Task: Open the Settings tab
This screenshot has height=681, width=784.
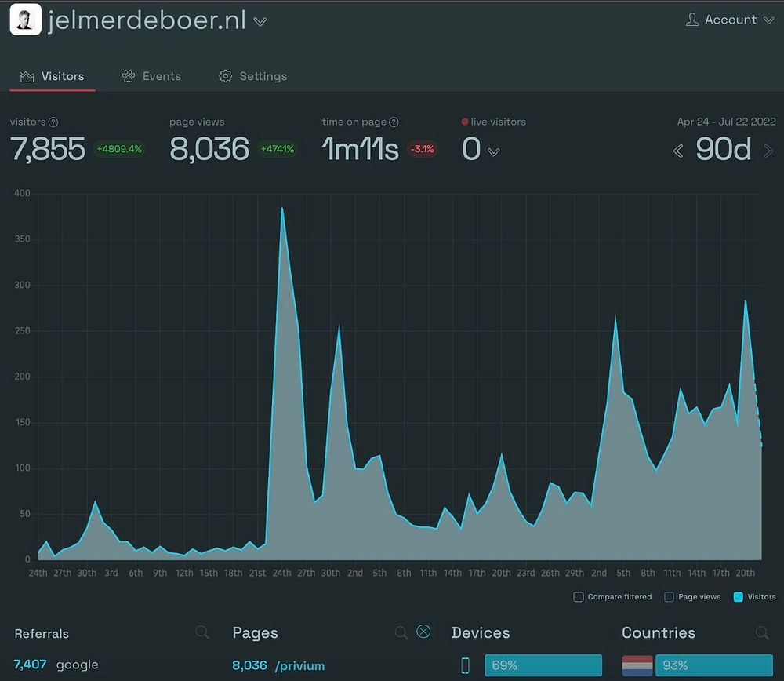Action: pyautogui.click(x=253, y=76)
